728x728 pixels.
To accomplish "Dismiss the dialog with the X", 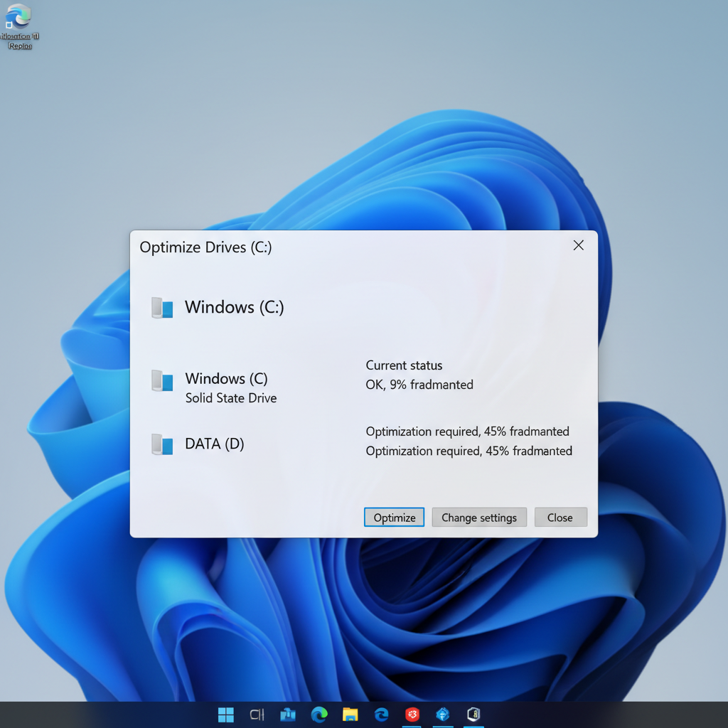I will [578, 245].
